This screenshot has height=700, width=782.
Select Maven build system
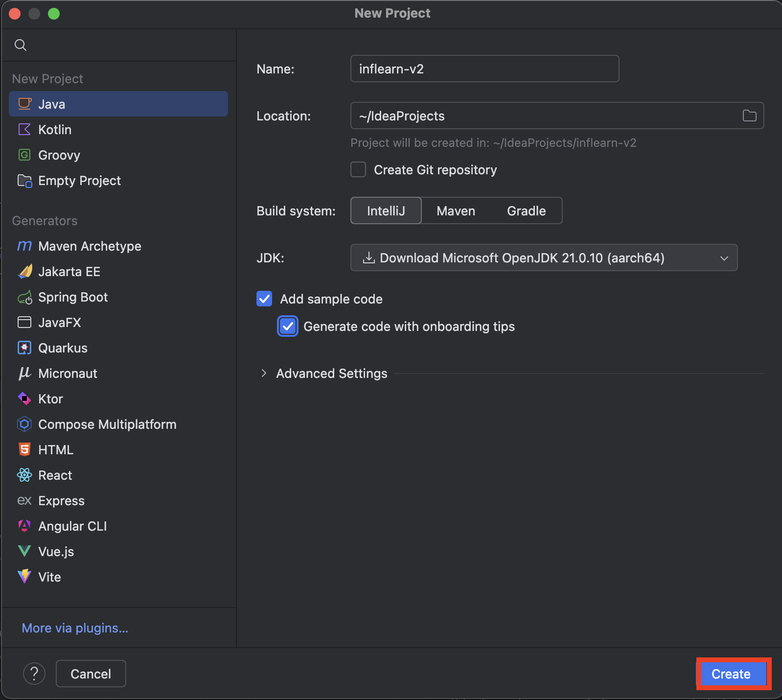click(456, 210)
